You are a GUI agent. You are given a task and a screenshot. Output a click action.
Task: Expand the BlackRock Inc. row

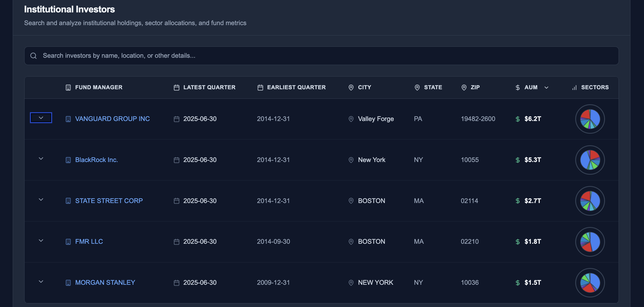(41, 159)
